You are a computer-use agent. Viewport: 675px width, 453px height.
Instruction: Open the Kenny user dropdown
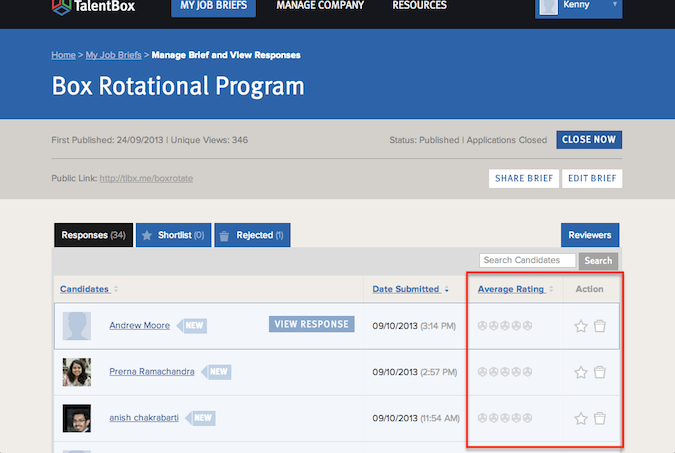[x=579, y=8]
